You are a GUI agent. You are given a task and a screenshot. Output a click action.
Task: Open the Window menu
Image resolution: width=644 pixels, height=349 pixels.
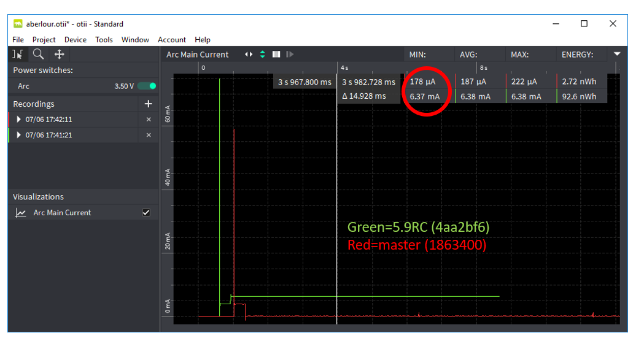(135, 40)
